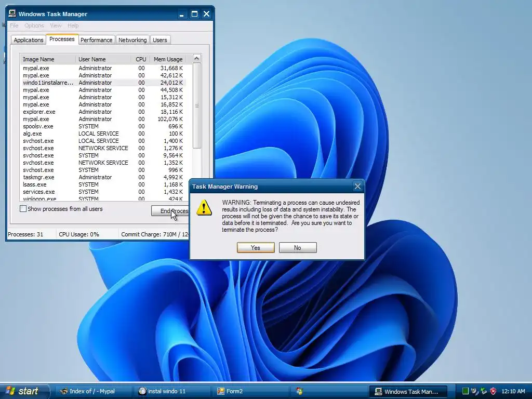The height and width of the screenshot is (399, 532).
Task: Click the 12:10 AM clock
Action: click(x=513, y=391)
